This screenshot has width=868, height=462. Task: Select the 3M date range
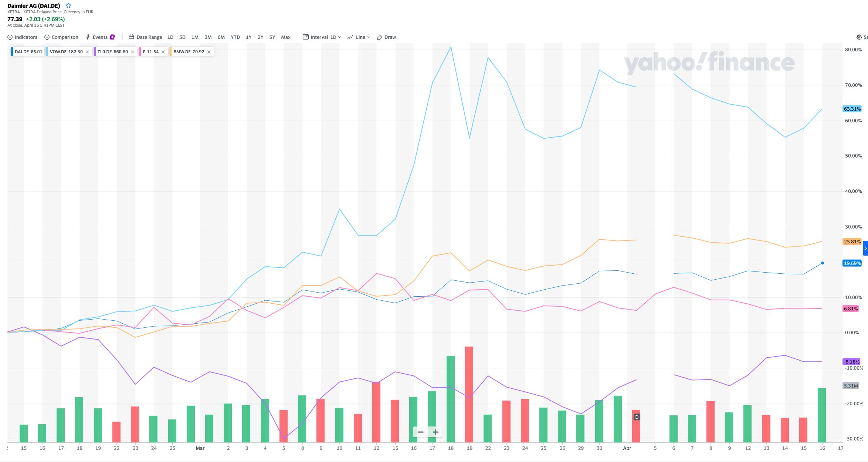click(x=208, y=37)
